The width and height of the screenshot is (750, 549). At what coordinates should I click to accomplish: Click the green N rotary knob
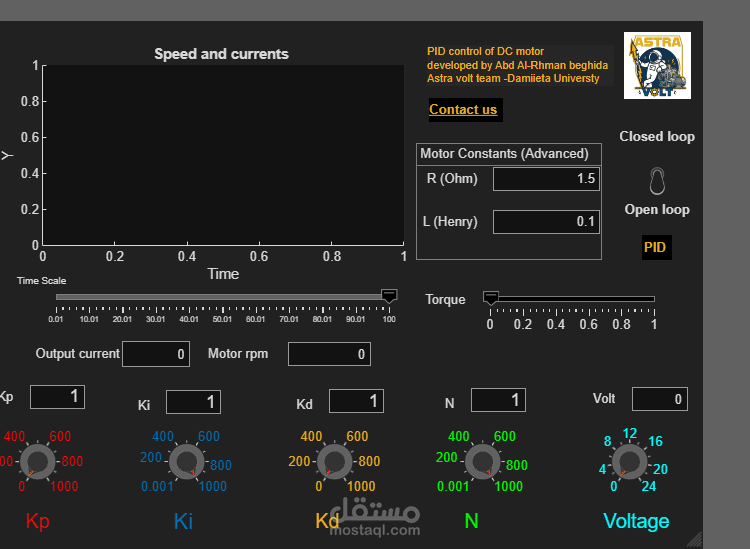(x=483, y=462)
